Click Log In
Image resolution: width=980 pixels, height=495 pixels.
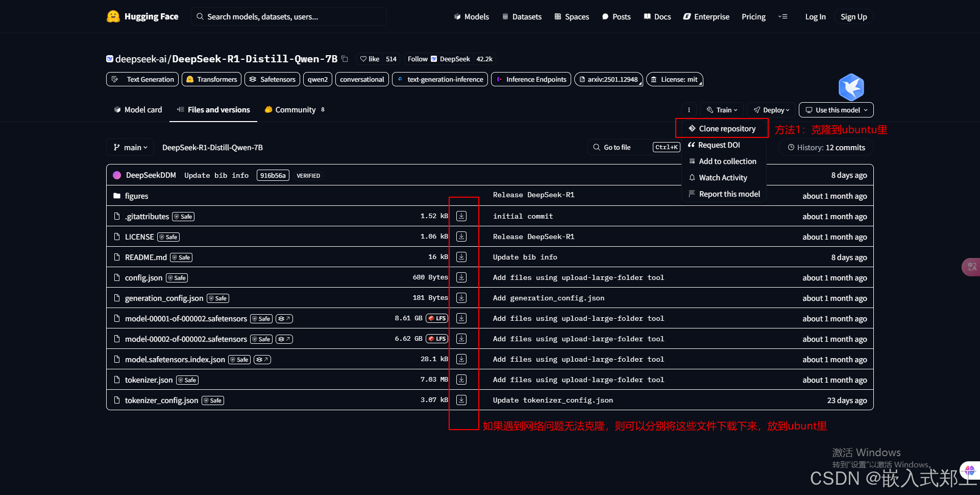(815, 16)
